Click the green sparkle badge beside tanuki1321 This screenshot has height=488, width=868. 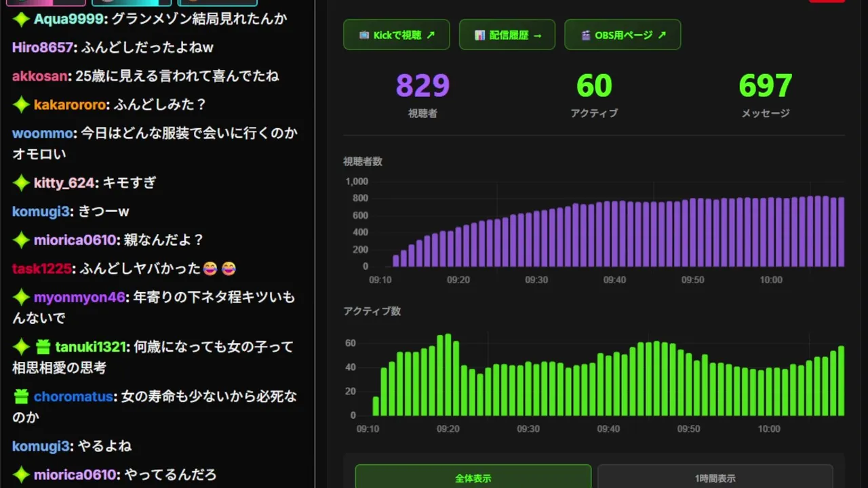(x=22, y=347)
